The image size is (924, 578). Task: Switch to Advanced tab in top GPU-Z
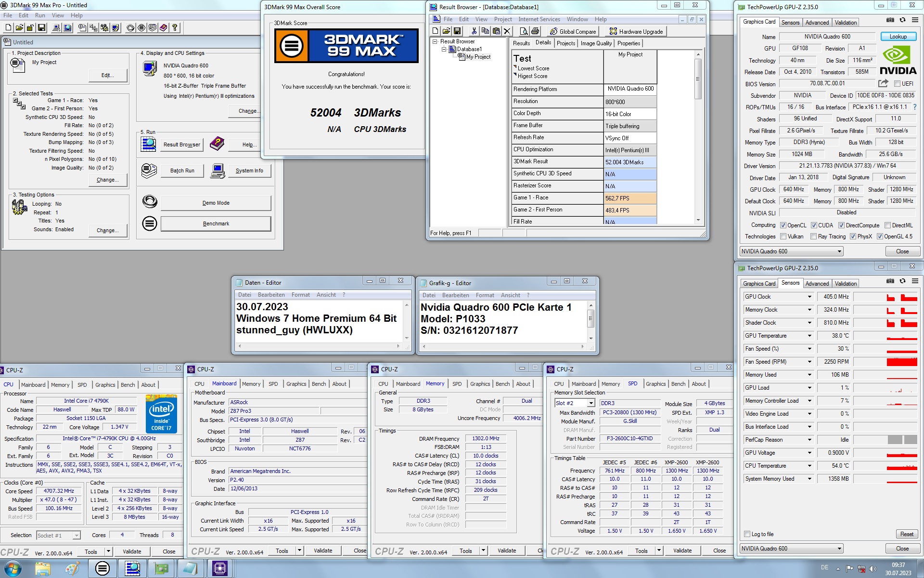[817, 23]
